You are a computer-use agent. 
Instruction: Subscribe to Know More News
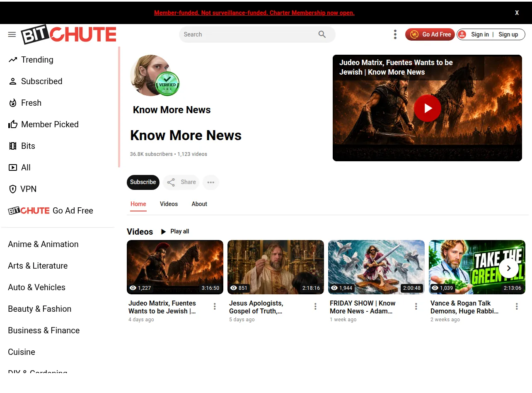click(x=143, y=182)
